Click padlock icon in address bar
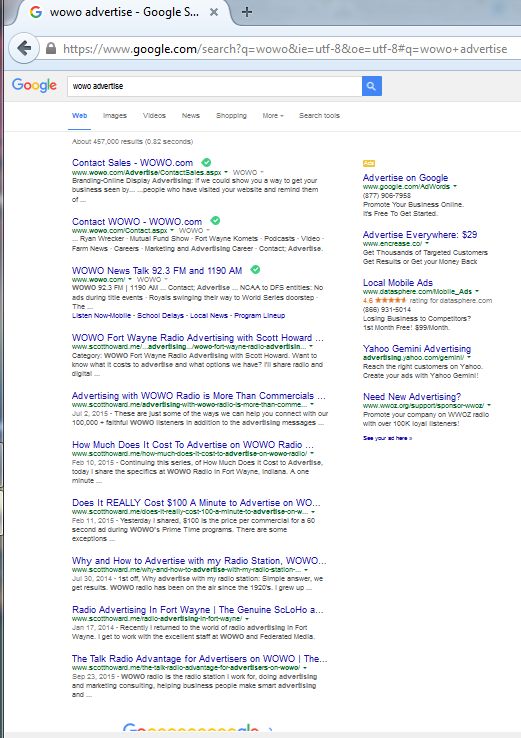 coord(51,48)
